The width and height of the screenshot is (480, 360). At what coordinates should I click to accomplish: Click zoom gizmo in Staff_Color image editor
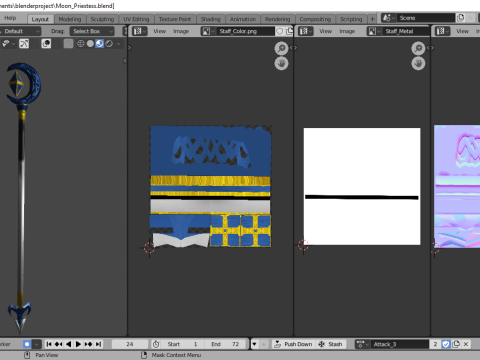pyautogui.click(x=281, y=48)
